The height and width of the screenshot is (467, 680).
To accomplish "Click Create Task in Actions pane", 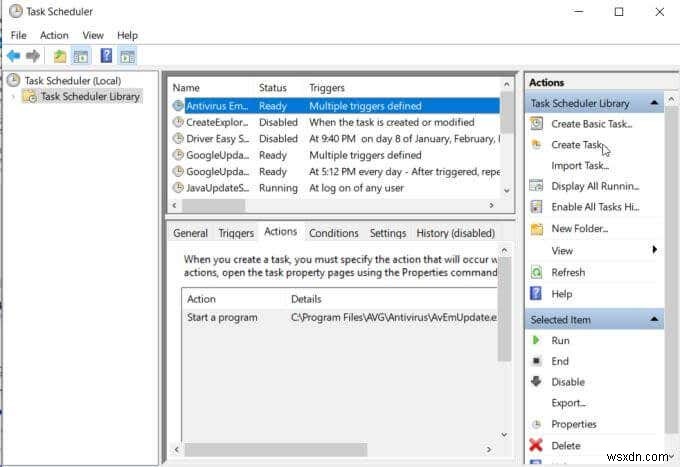I will [576, 144].
